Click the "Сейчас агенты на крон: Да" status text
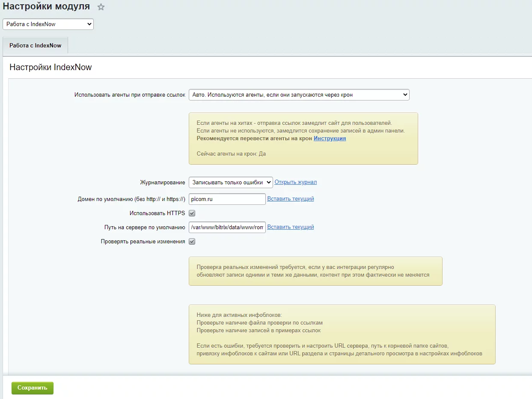Viewport: 532px width, 399px height. 231,154
